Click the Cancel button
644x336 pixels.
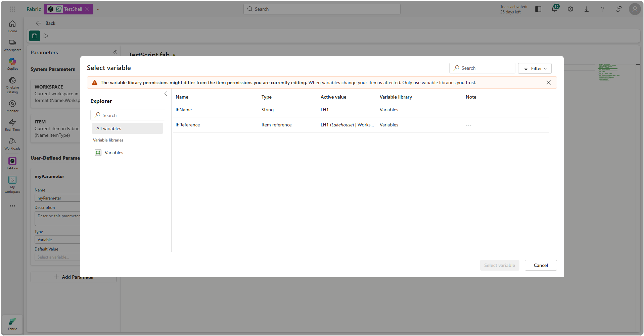point(541,265)
